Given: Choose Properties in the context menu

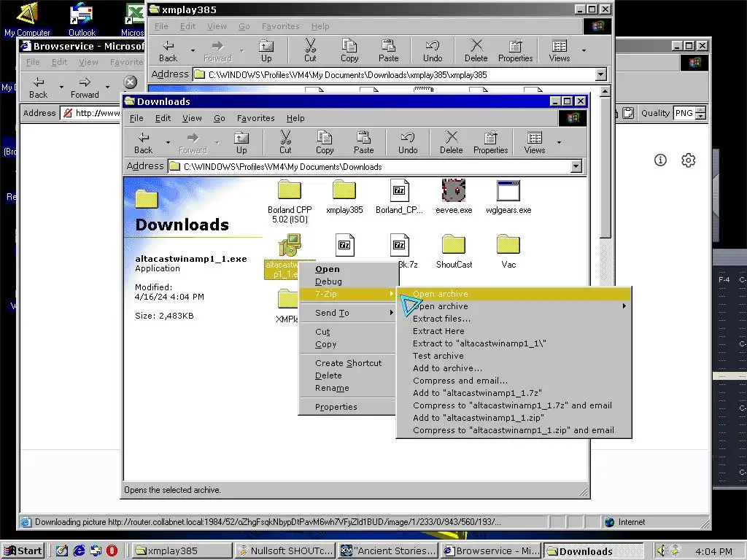Looking at the screenshot, I should [x=347, y=407].
